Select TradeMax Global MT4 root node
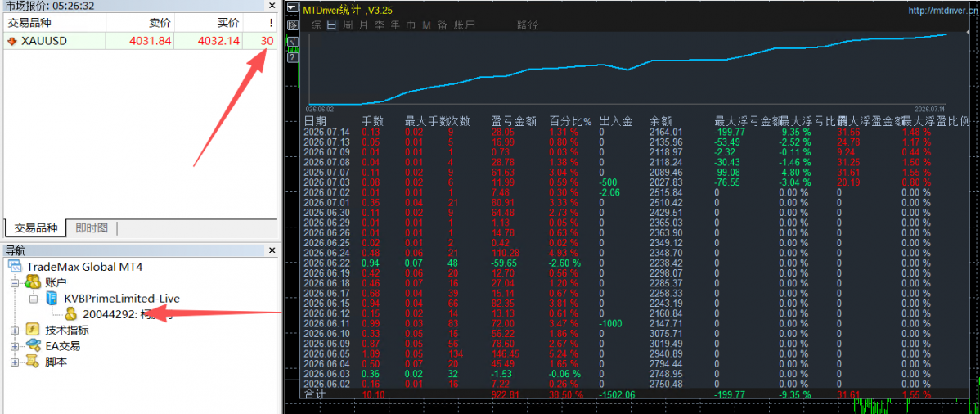Viewport: 980px width, 414px height. tap(84, 267)
